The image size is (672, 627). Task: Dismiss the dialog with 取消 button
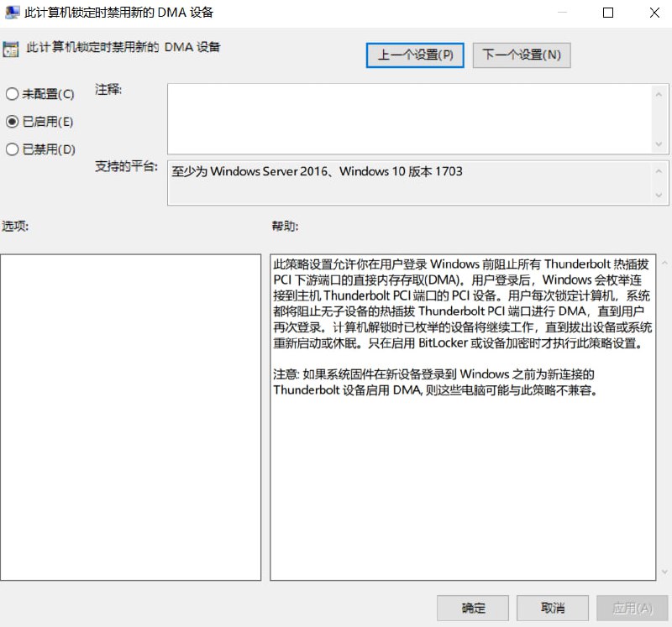point(552,608)
